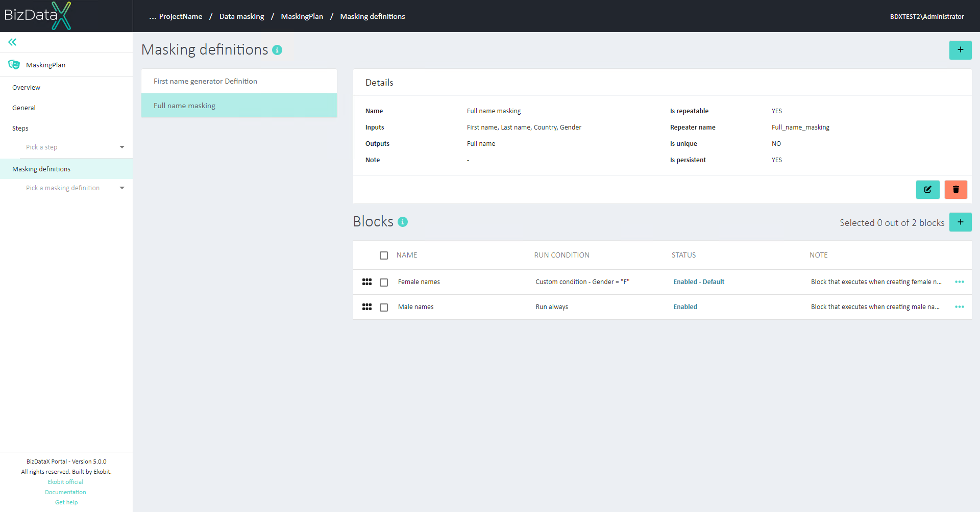The width and height of the screenshot is (980, 512).
Task: Click Enabled status of Male names
Action: [685, 307]
